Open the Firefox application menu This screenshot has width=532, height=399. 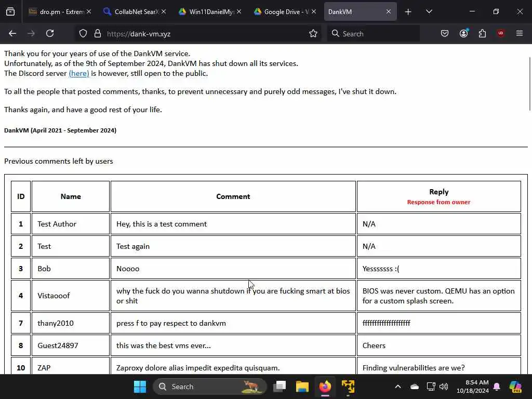[520, 33]
